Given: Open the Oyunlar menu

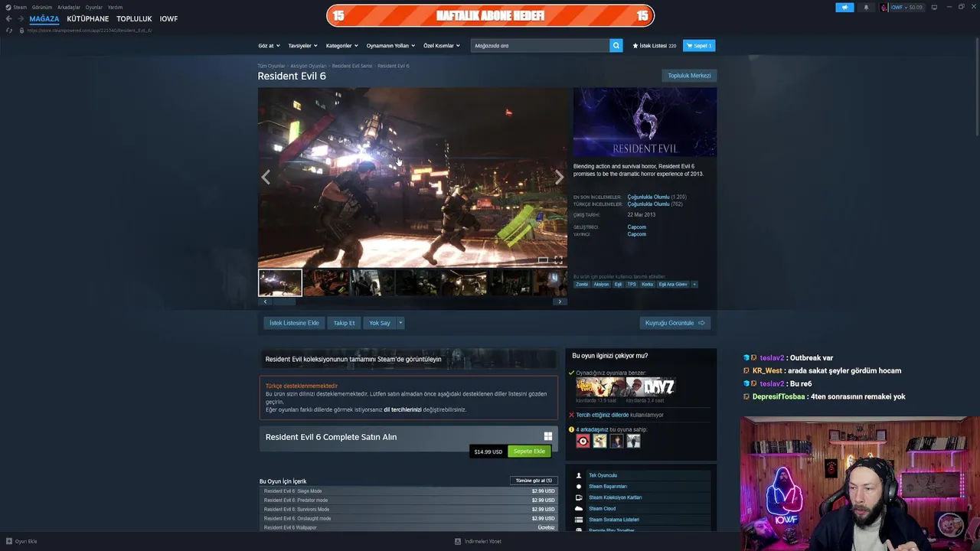Looking at the screenshot, I should coord(94,7).
